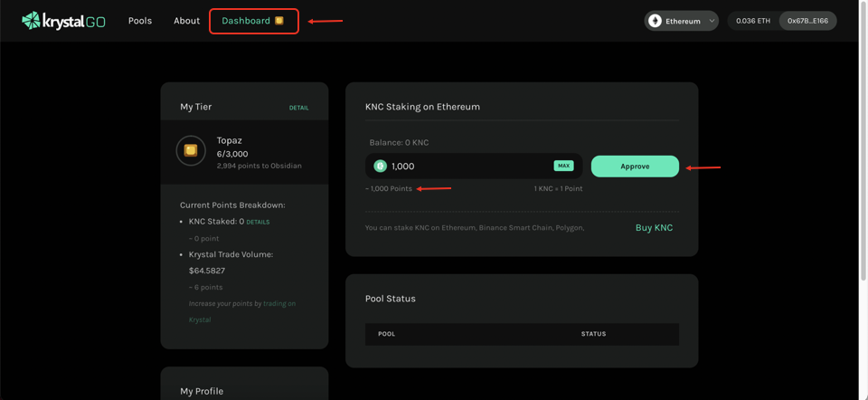The width and height of the screenshot is (868, 400).
Task: Open KNC Staked DETAILS link
Action: click(x=258, y=222)
